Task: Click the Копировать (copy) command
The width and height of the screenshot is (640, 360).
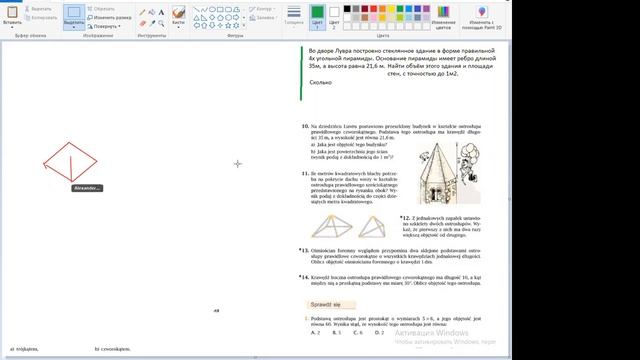Action: coord(40,18)
